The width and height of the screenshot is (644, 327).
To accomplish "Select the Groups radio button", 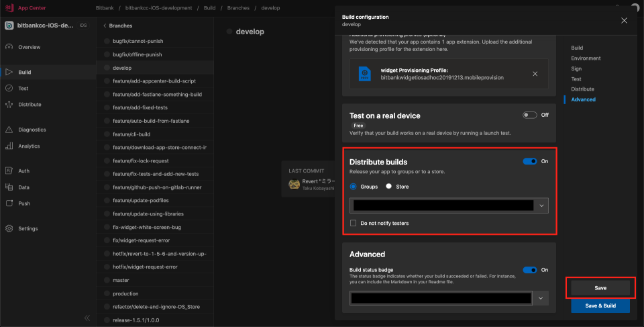I will pyautogui.click(x=354, y=187).
